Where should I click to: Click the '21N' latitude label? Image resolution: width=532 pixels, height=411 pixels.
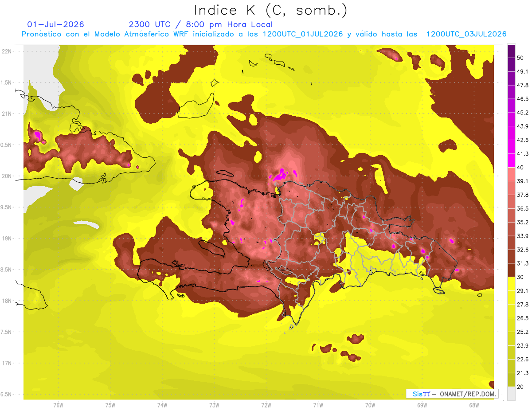pyautogui.click(x=8, y=114)
